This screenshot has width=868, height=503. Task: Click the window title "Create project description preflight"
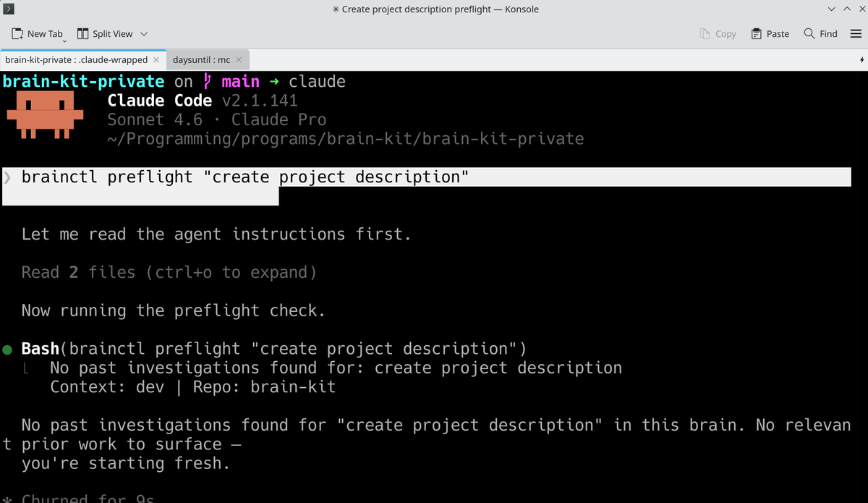tap(435, 9)
